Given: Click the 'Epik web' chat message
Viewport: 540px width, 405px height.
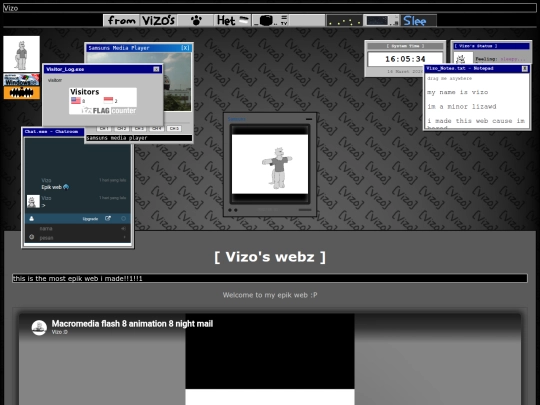Looking at the screenshot, I should click(x=55, y=187).
